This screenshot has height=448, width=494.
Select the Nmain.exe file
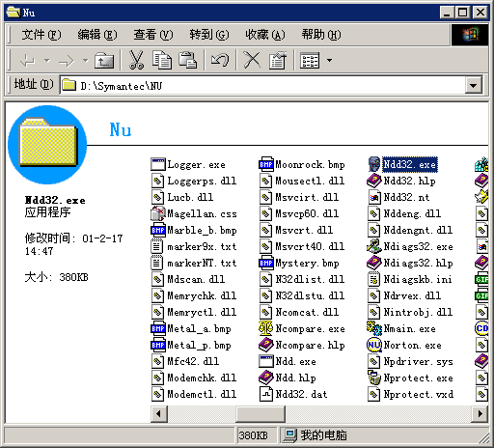401,328
